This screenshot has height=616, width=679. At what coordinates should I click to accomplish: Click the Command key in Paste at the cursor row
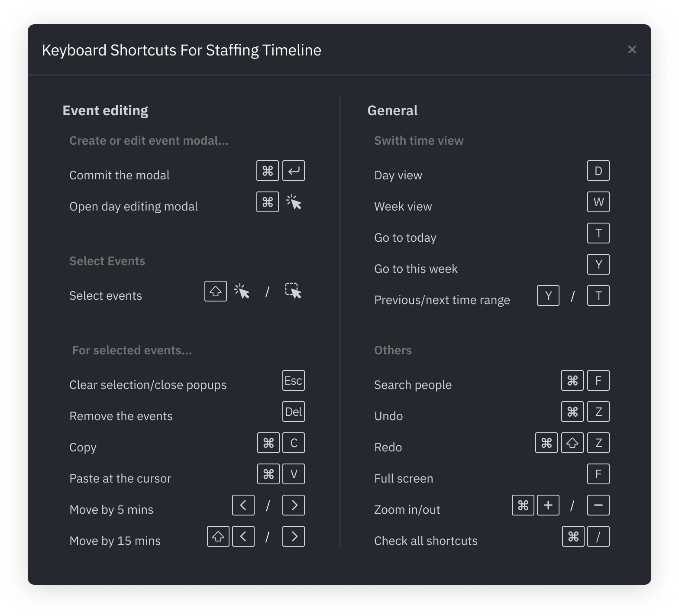pos(268,474)
